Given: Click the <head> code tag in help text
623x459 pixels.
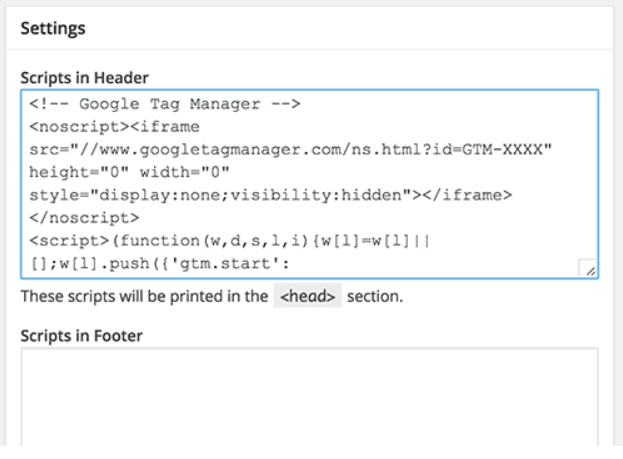Looking at the screenshot, I should 307,299.
